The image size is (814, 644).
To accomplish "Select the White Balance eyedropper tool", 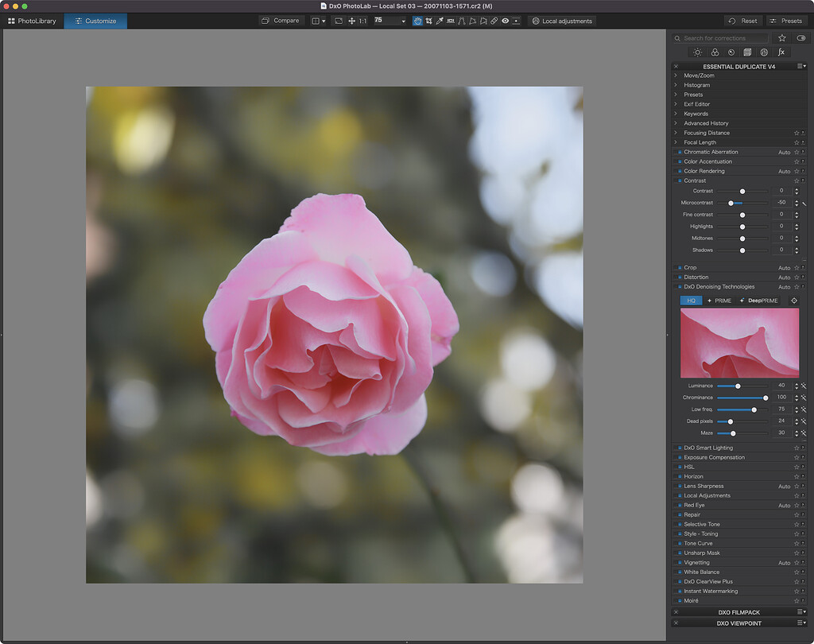I will point(440,21).
